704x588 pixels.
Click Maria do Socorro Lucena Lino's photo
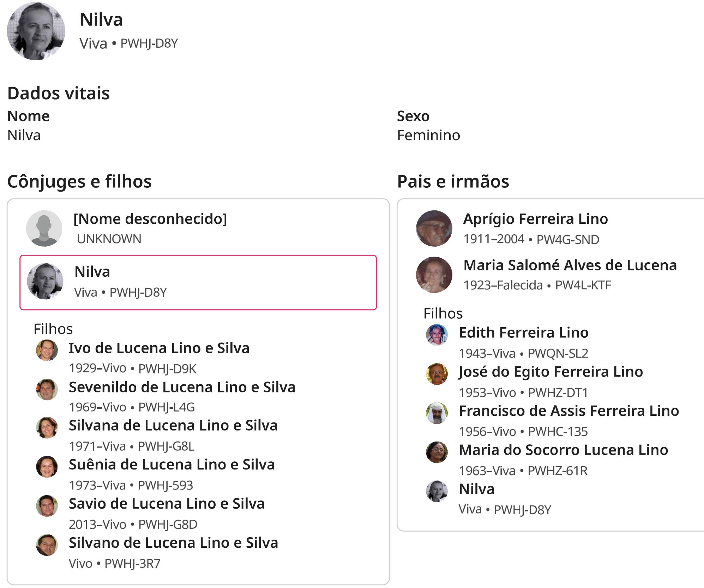click(x=437, y=452)
